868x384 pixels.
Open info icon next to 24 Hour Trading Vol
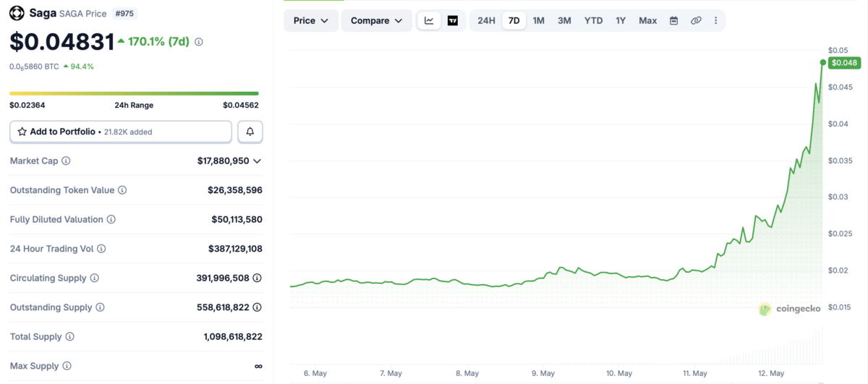[101, 249]
